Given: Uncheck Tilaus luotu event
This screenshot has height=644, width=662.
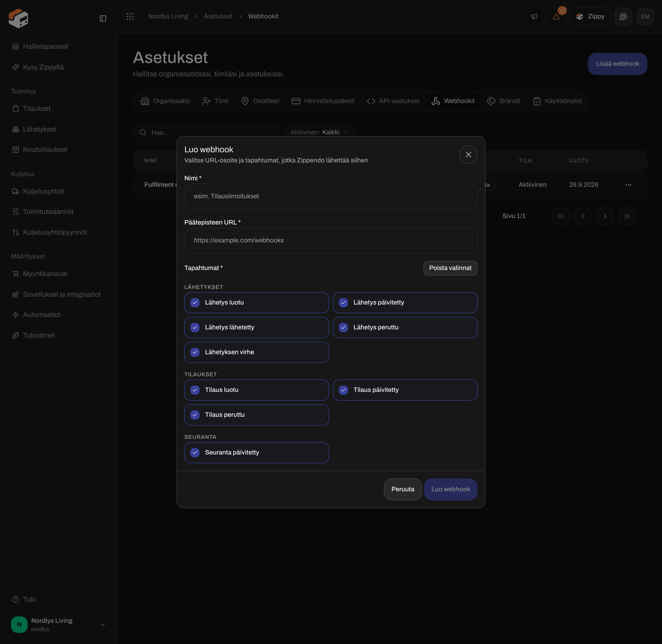Looking at the screenshot, I should point(257,390).
